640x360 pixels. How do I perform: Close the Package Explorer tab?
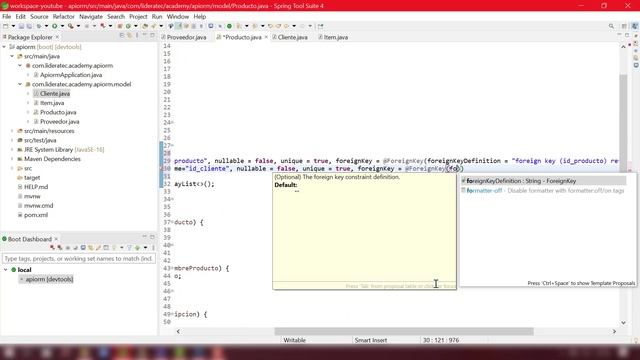point(57,37)
